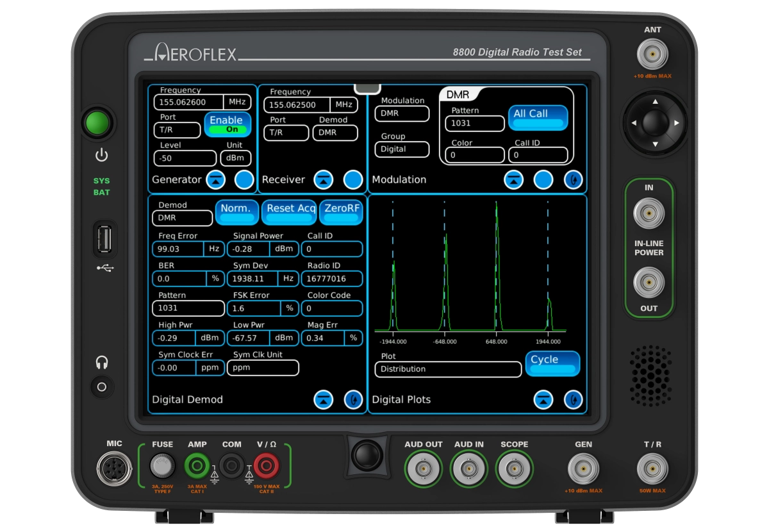Minimize the Digital Plots panel
769x532 pixels.
click(x=543, y=399)
